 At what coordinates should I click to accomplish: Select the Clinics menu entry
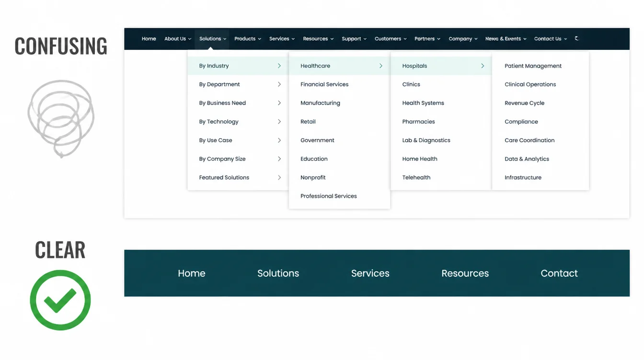(411, 84)
